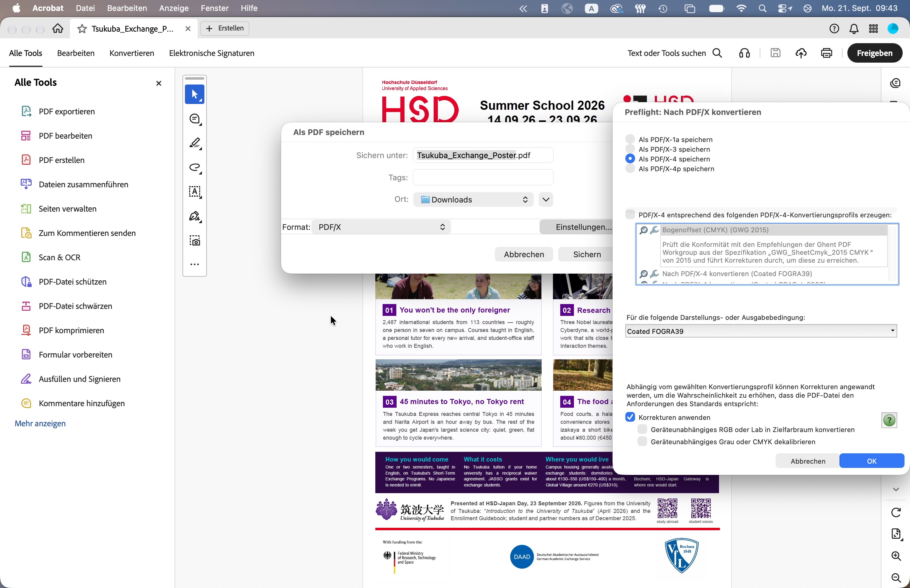Screen dimensions: 910x588
Task: Select Als PDF/X-3 speichern radio
Action: [630, 149]
